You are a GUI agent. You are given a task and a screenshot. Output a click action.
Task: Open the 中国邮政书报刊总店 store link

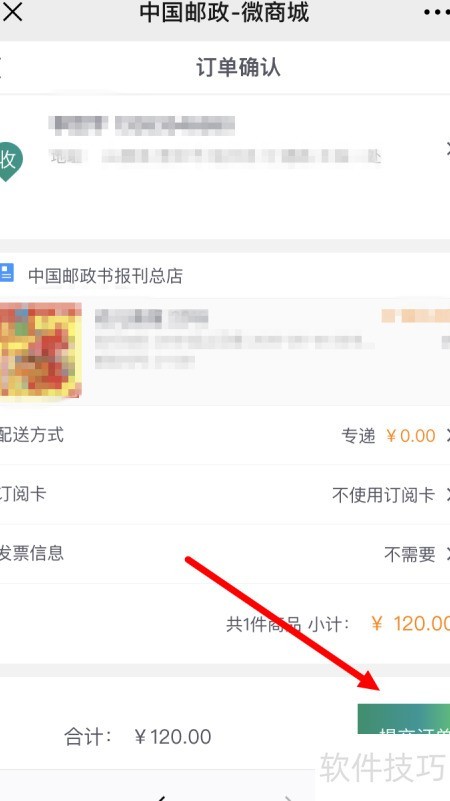[105, 276]
